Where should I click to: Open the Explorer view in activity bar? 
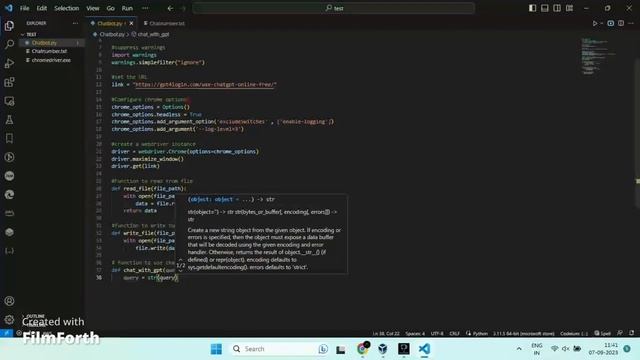9,25
